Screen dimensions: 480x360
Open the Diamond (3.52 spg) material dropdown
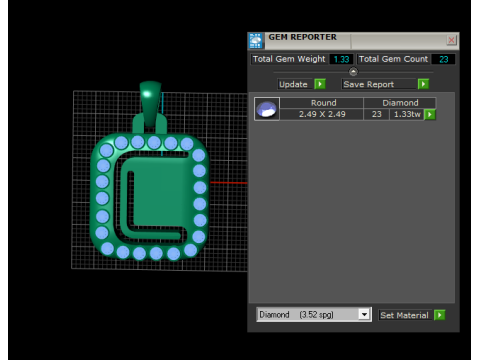point(364,314)
